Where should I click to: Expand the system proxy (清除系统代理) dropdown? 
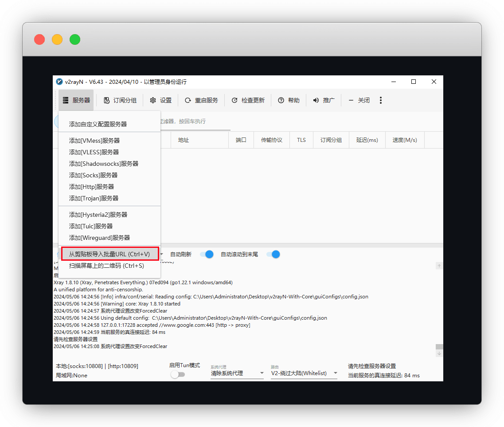[x=237, y=373]
